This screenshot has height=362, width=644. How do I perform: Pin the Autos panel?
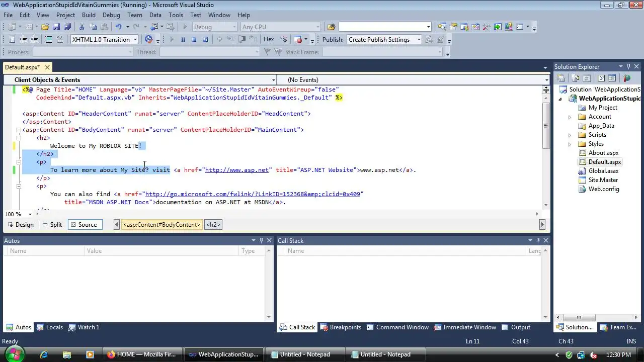click(x=261, y=240)
